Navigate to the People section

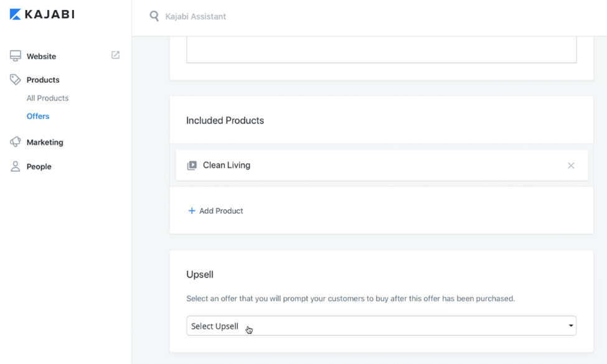(x=39, y=167)
